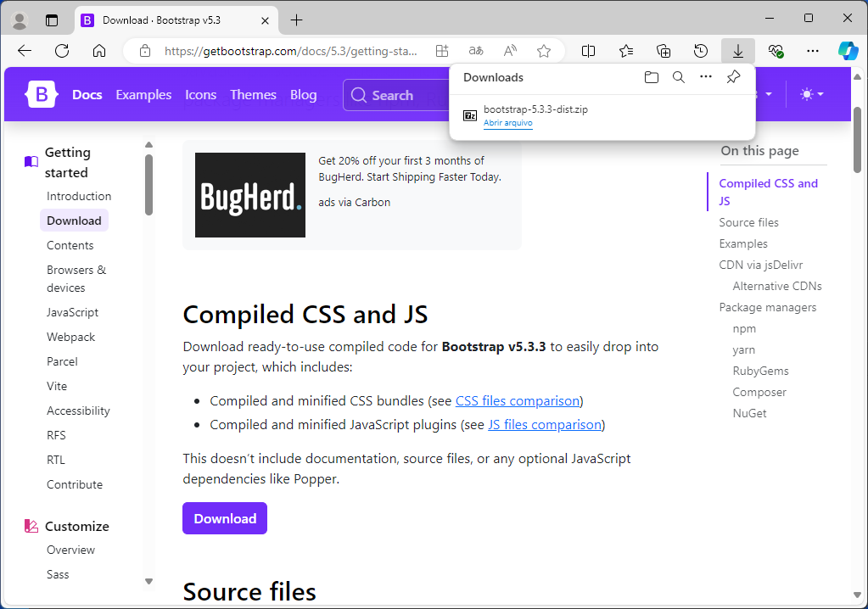Open the JavaScript sidebar link
The height and width of the screenshot is (609, 868).
pyautogui.click(x=72, y=312)
